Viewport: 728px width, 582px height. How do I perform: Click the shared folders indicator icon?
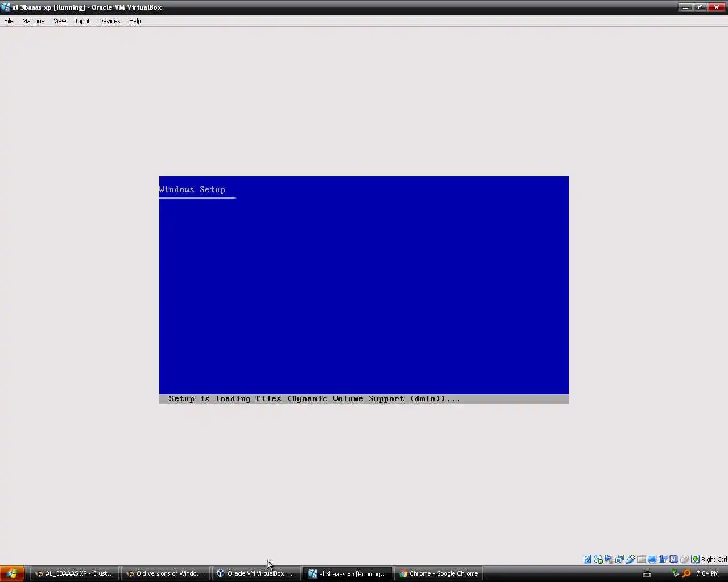(642, 559)
